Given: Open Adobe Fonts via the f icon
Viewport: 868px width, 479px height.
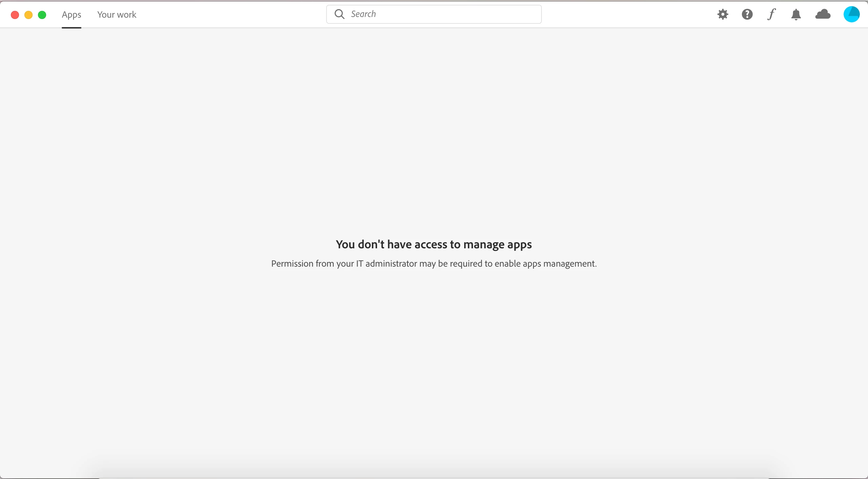Looking at the screenshot, I should [x=772, y=14].
